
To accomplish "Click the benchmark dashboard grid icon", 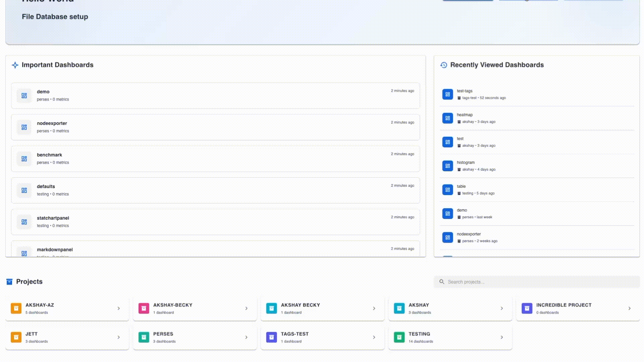I will [24, 159].
